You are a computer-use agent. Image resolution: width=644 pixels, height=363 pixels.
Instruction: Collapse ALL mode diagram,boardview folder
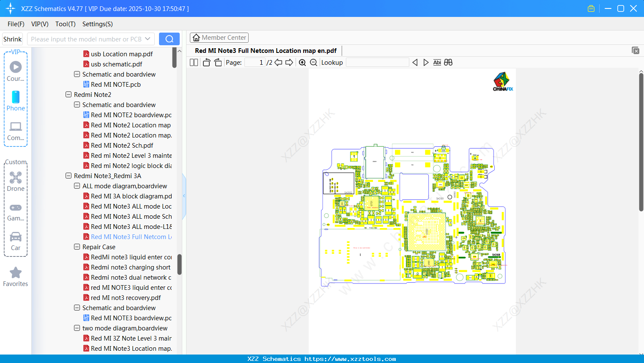(77, 186)
